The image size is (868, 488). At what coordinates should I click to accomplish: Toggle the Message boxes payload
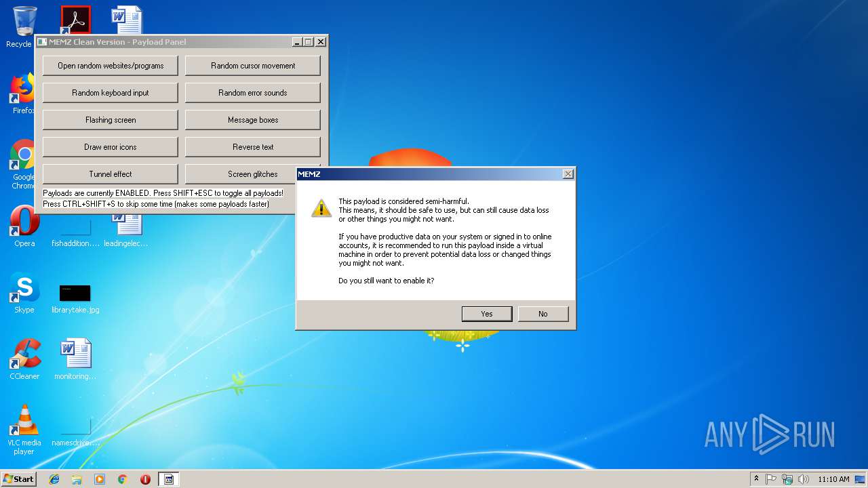pos(253,120)
